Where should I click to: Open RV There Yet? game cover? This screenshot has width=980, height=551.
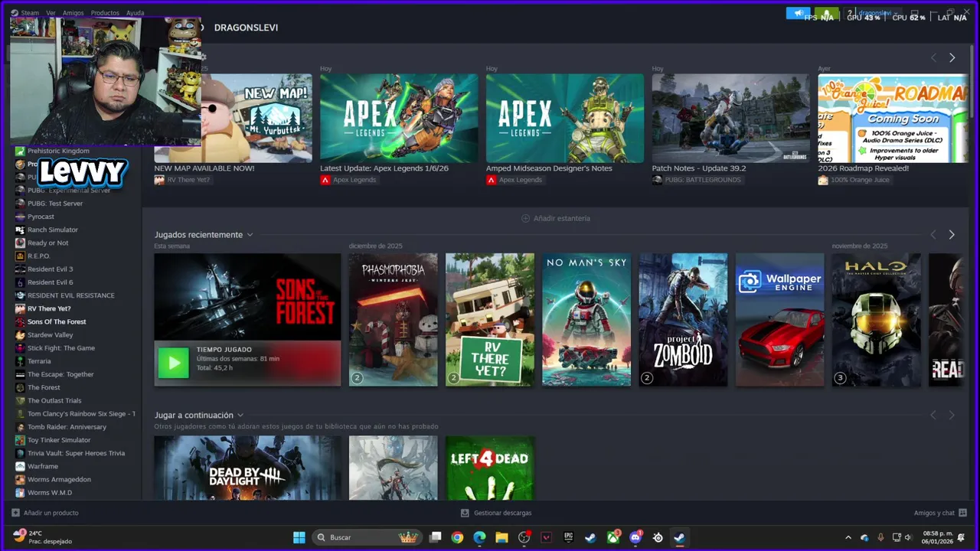click(x=490, y=320)
